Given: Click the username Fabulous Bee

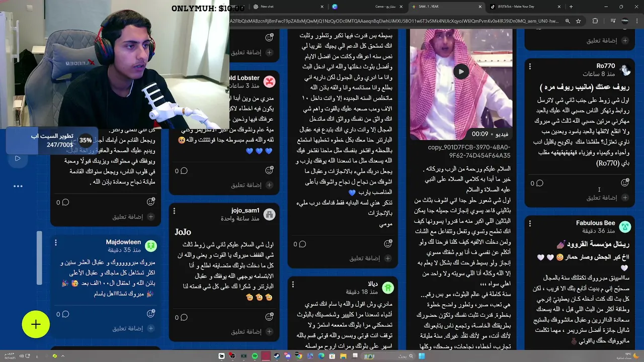Looking at the screenshot, I should pyautogui.click(x=596, y=223).
